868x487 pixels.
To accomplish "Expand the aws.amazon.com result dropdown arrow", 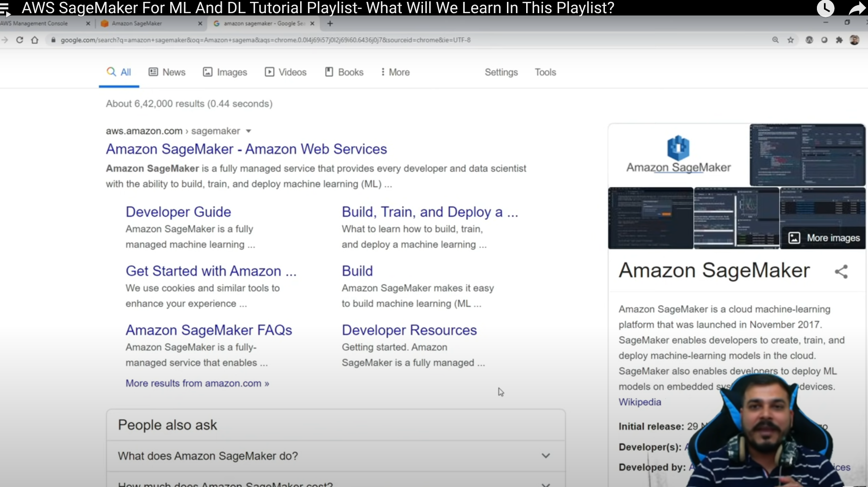I will click(249, 131).
